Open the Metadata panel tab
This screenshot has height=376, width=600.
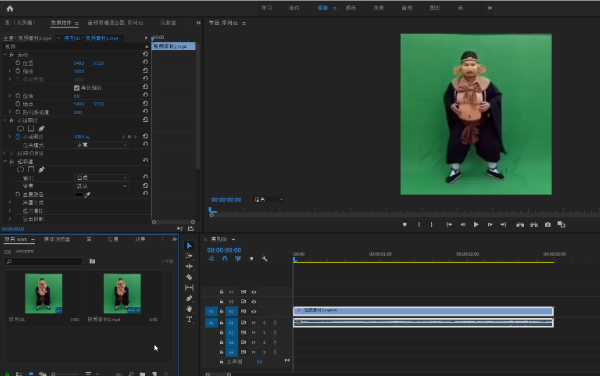pos(168,23)
